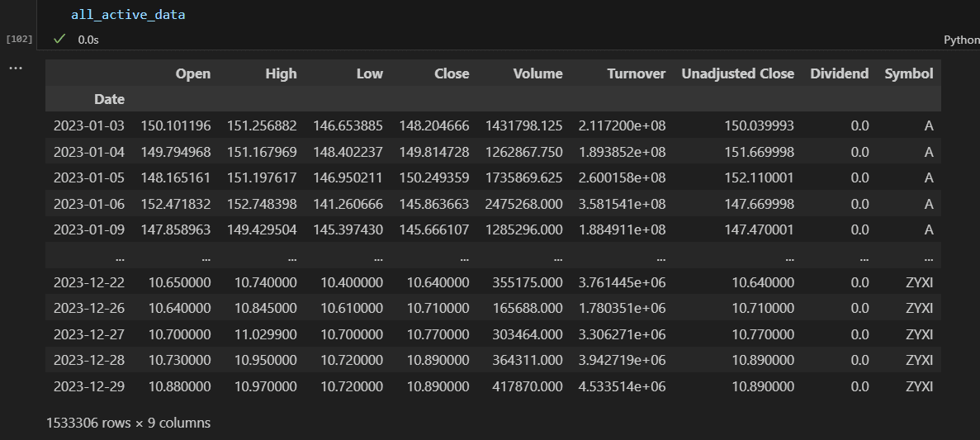980x440 pixels.
Task: Click the green execution success checkmark
Action: pos(59,39)
